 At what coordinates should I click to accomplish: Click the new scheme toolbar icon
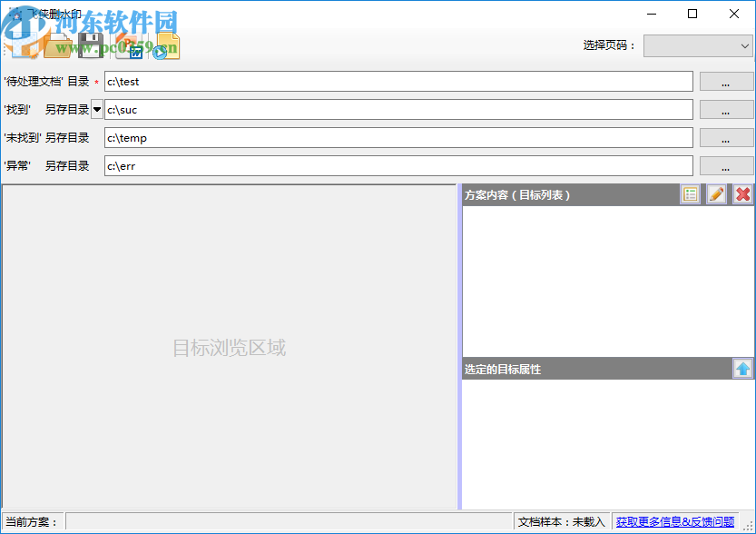pyautogui.click(x=24, y=45)
